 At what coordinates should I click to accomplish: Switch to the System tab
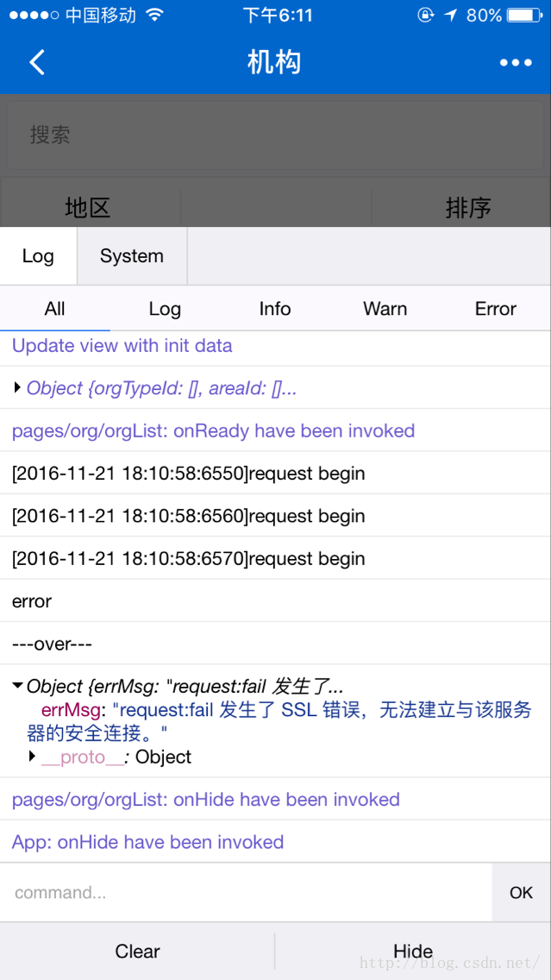click(x=131, y=256)
